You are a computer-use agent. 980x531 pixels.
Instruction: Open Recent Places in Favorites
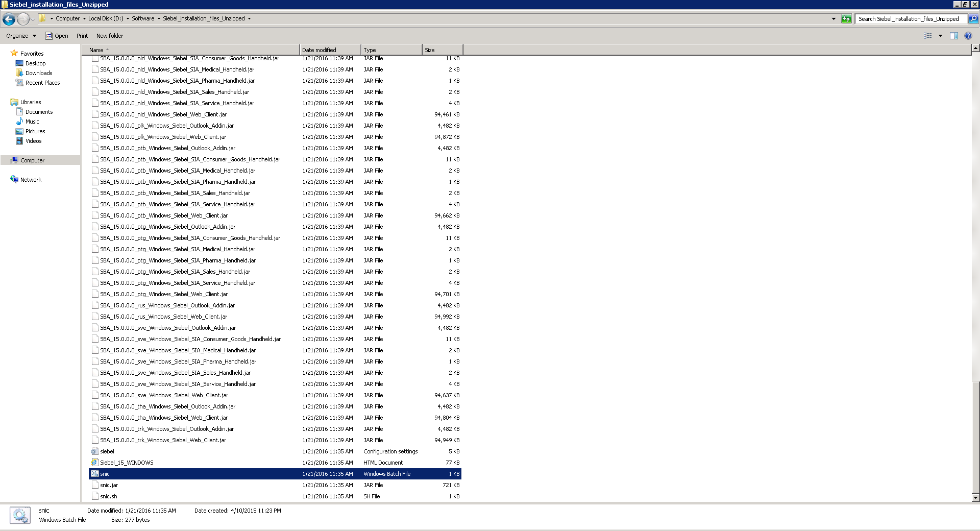coord(43,83)
